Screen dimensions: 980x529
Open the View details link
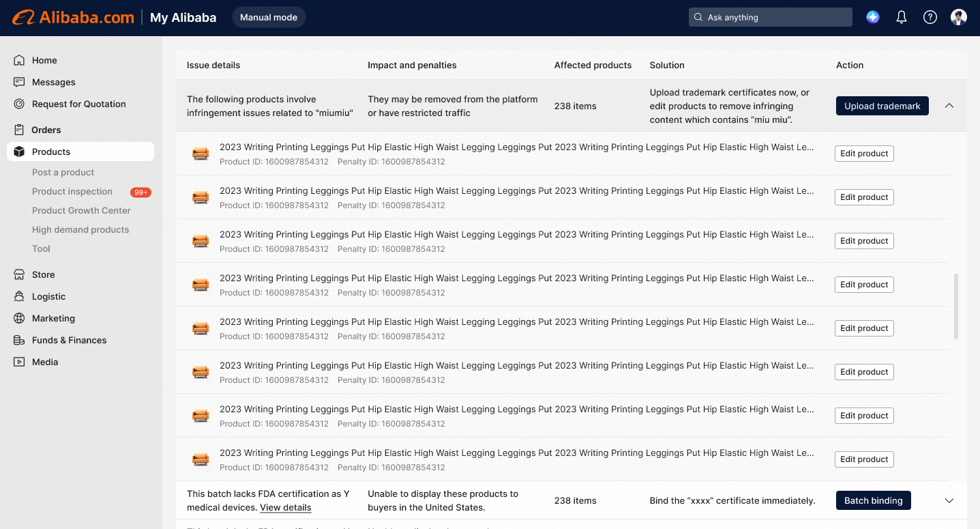(x=286, y=507)
